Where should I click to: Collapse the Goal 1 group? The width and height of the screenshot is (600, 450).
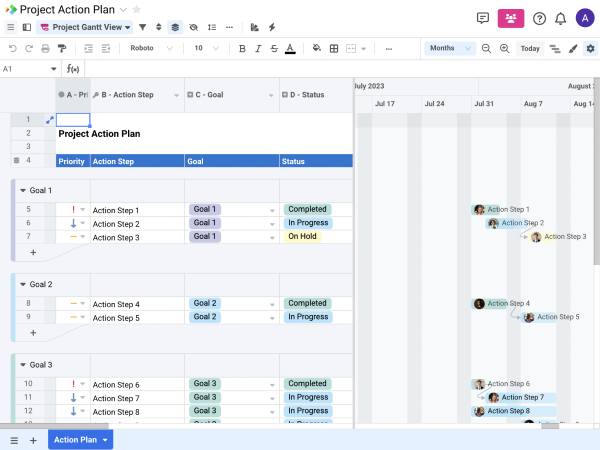(22, 190)
